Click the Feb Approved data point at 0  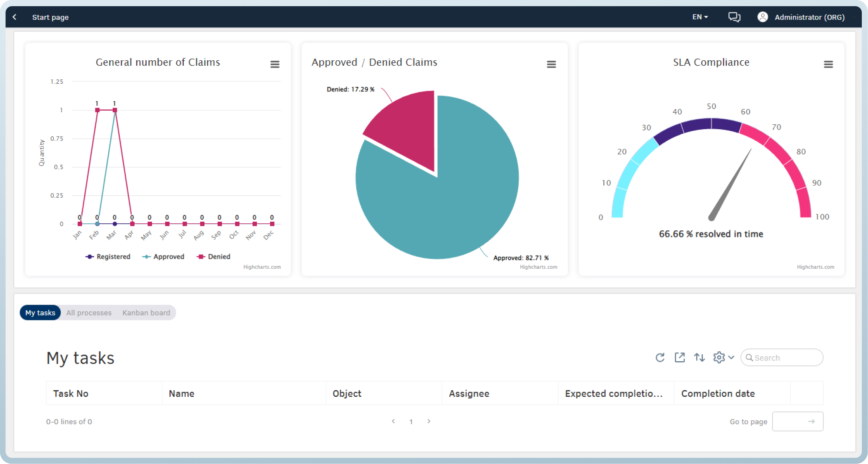tap(97, 224)
